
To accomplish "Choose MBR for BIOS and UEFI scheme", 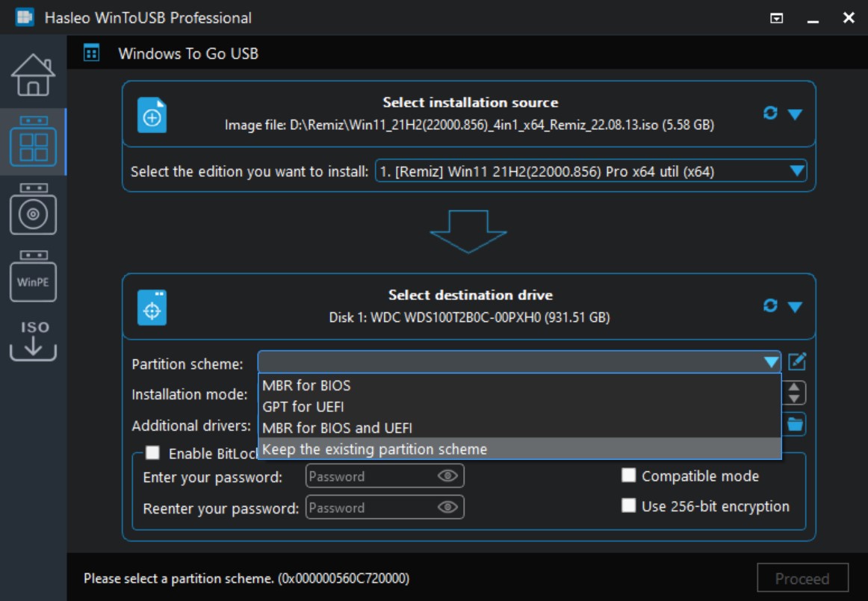I will pyautogui.click(x=519, y=428).
